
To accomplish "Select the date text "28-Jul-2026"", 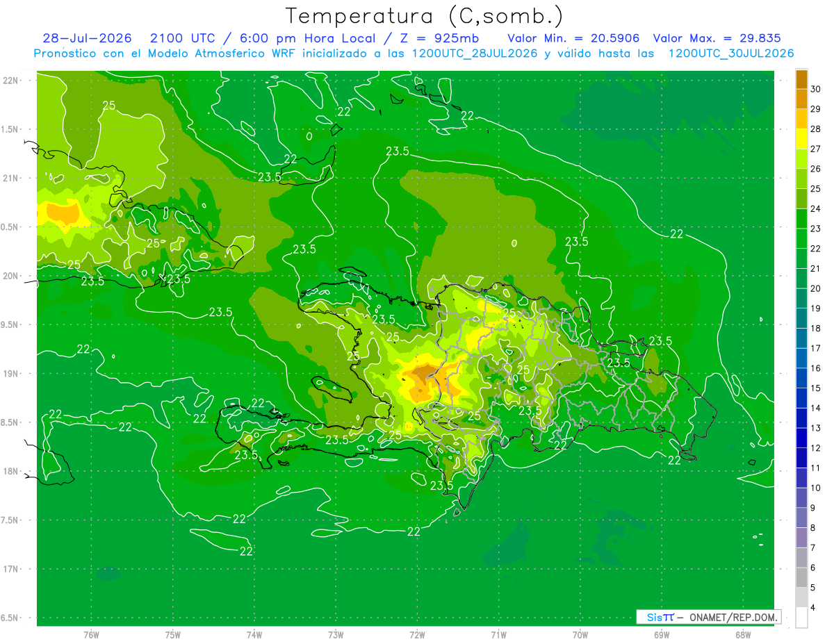I will coord(87,38).
